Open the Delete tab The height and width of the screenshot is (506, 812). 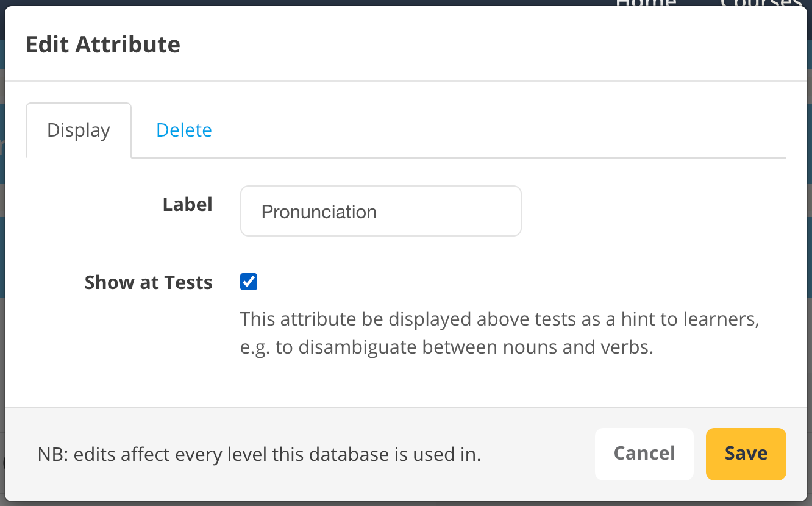184,130
